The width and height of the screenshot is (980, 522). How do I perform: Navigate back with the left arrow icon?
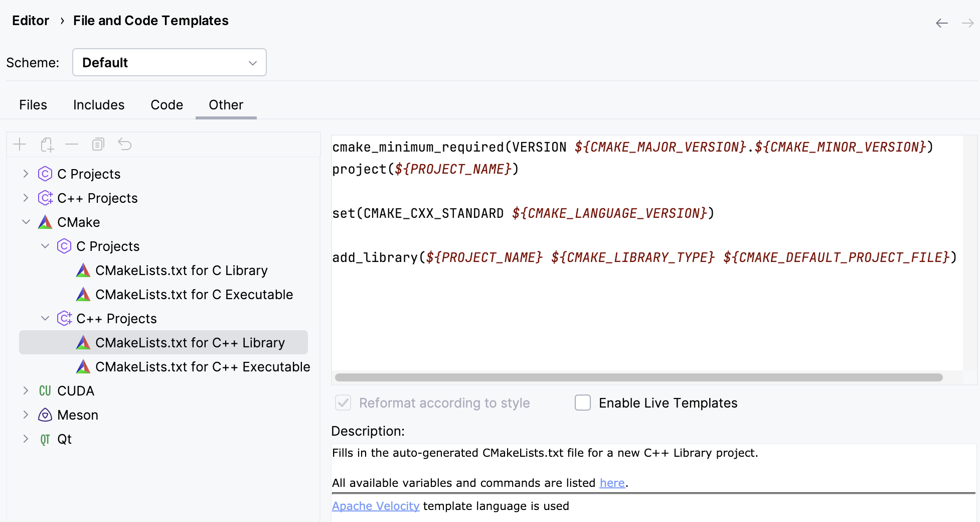point(941,23)
